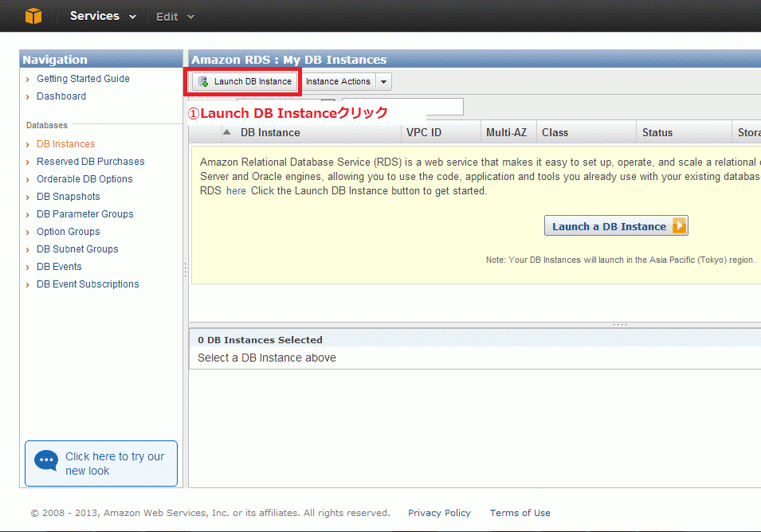This screenshot has height=532, width=761.
Task: Open the Privacy Policy link
Action: pos(439,513)
